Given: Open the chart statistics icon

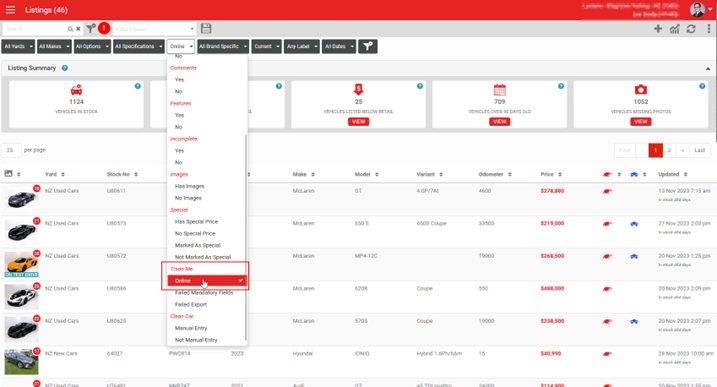Looking at the screenshot, I should point(674,29).
